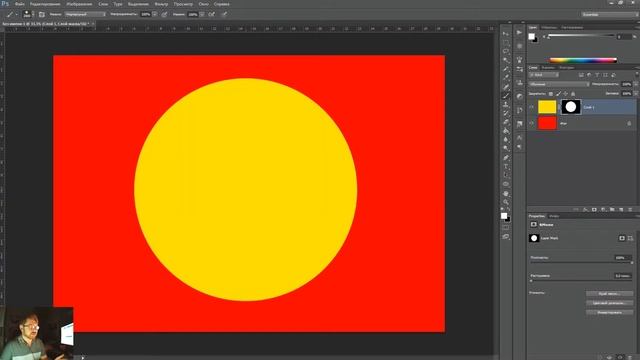640x360 pixels.
Task: Select the Gradient tool
Action: point(506,131)
